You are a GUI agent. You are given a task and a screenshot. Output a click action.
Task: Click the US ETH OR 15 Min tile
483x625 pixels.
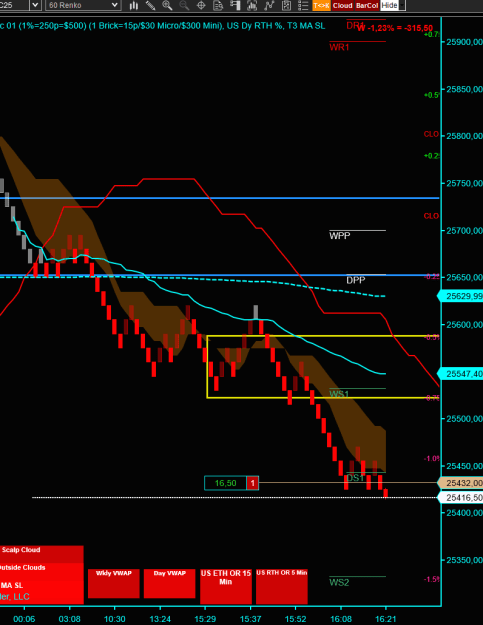pos(226,586)
